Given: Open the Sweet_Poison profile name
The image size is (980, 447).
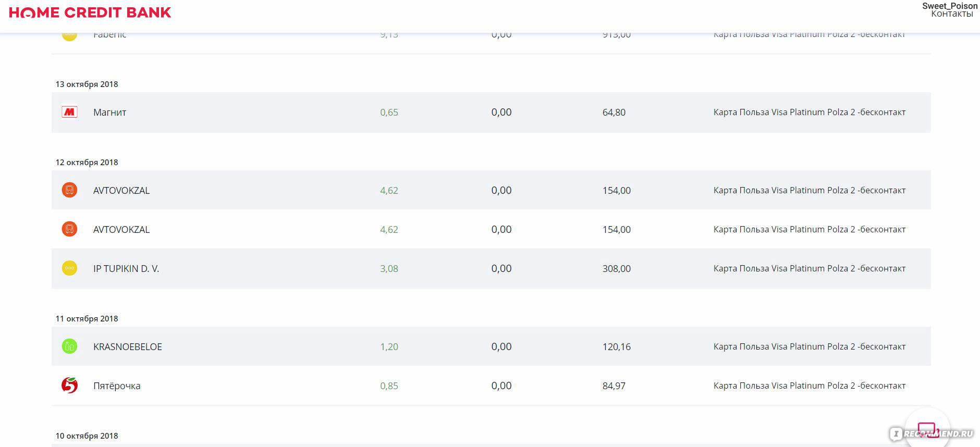Looking at the screenshot, I should point(950,6).
